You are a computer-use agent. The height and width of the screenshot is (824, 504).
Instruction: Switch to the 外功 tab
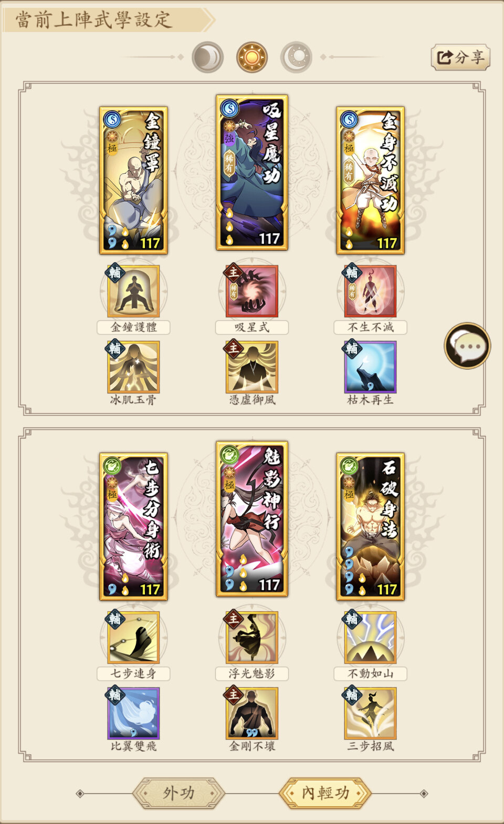178,793
